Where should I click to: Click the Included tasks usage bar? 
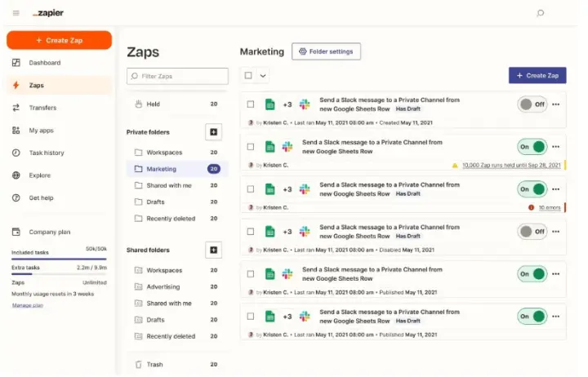[59, 259]
